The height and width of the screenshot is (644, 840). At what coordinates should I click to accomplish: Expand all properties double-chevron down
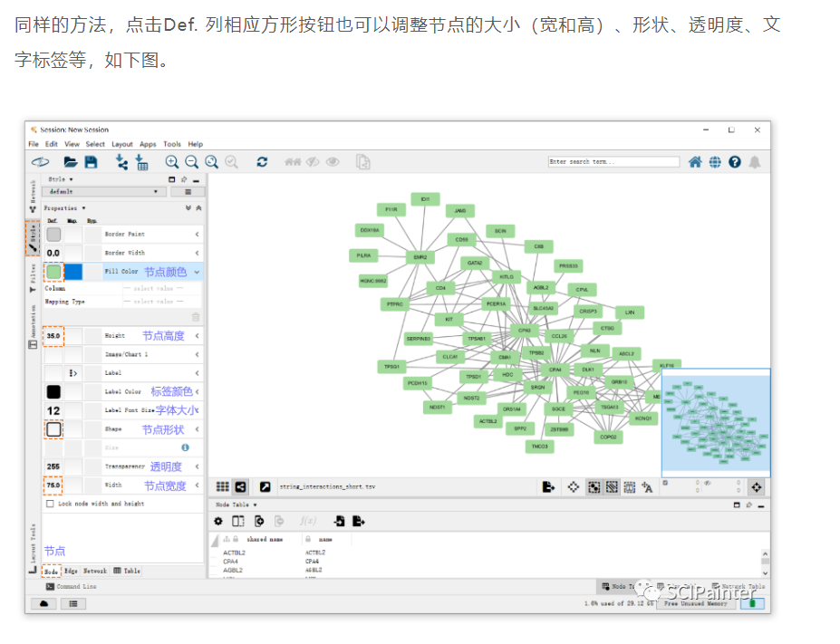(188, 207)
